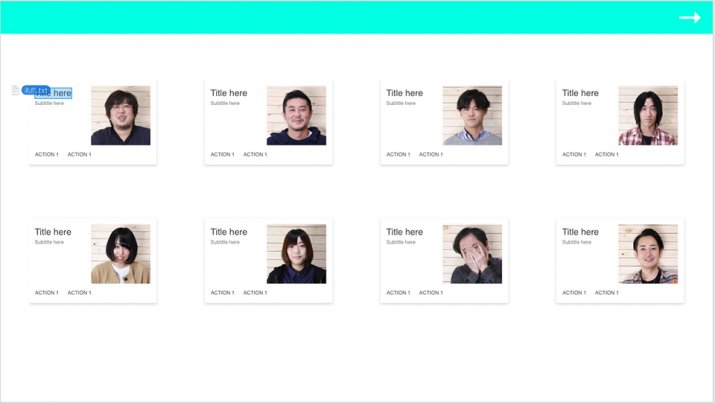
Task: Click the white arrow icon in the teal header
Action: tap(689, 17)
